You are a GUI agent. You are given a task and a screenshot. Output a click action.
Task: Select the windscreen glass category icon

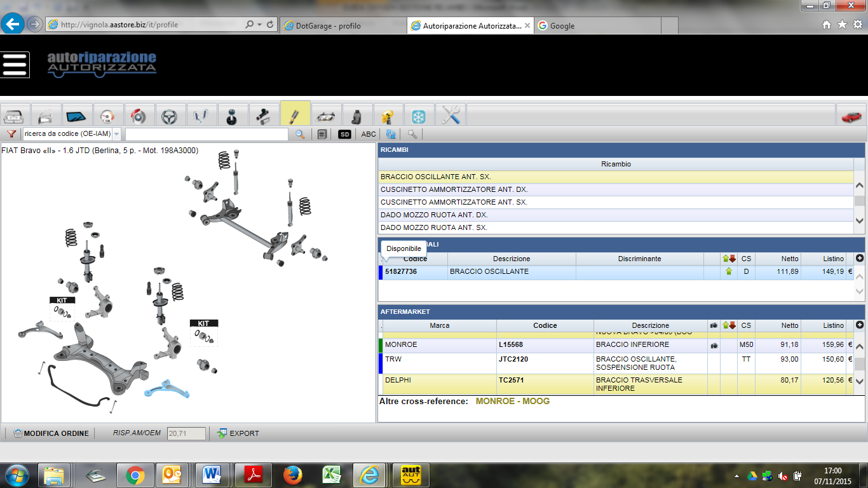(x=78, y=116)
